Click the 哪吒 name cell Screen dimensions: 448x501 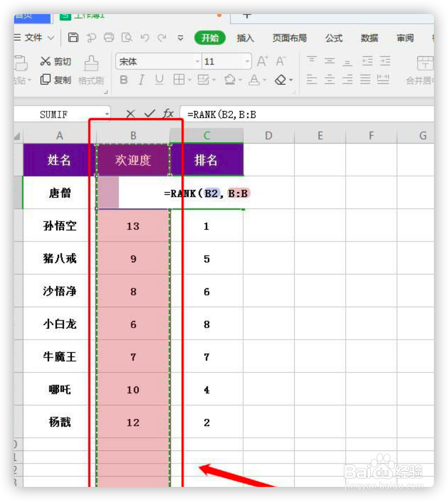60,389
